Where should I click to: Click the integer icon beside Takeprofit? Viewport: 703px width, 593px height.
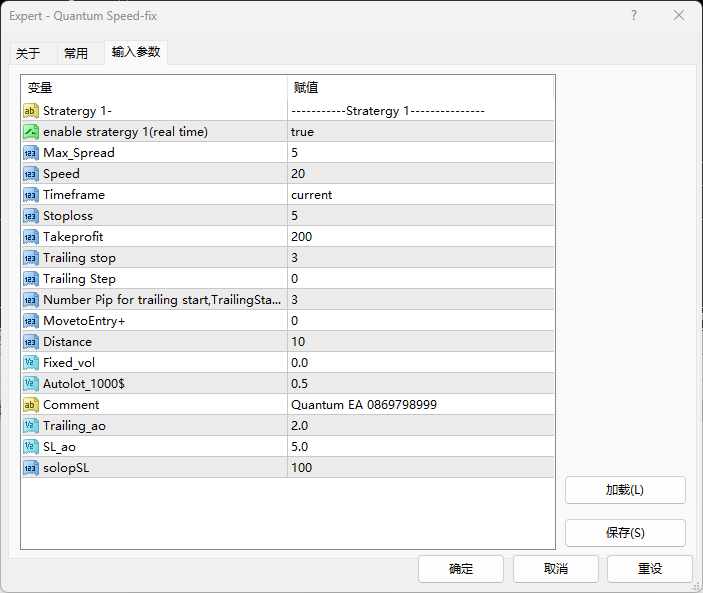click(x=30, y=237)
